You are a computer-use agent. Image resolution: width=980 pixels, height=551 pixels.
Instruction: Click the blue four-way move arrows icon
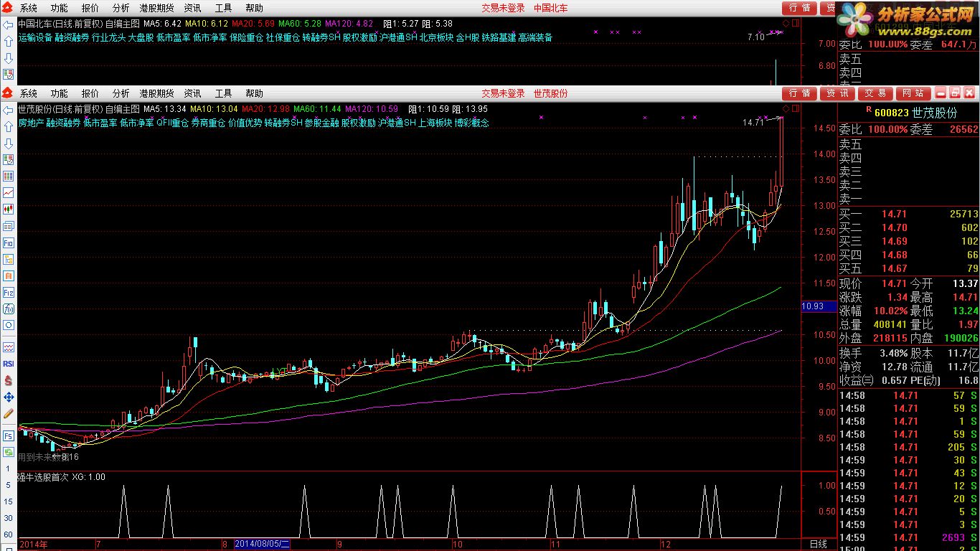tap(8, 397)
